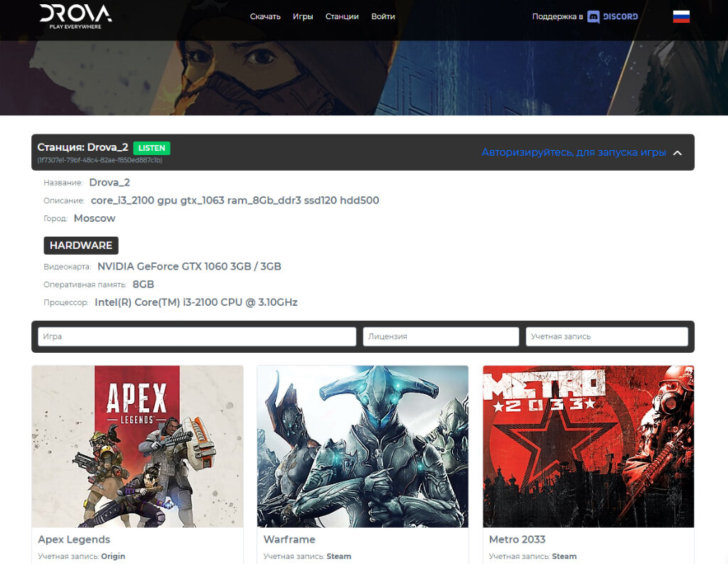
Task: Click the Drova_2 name value in Название row
Action: [x=109, y=183]
